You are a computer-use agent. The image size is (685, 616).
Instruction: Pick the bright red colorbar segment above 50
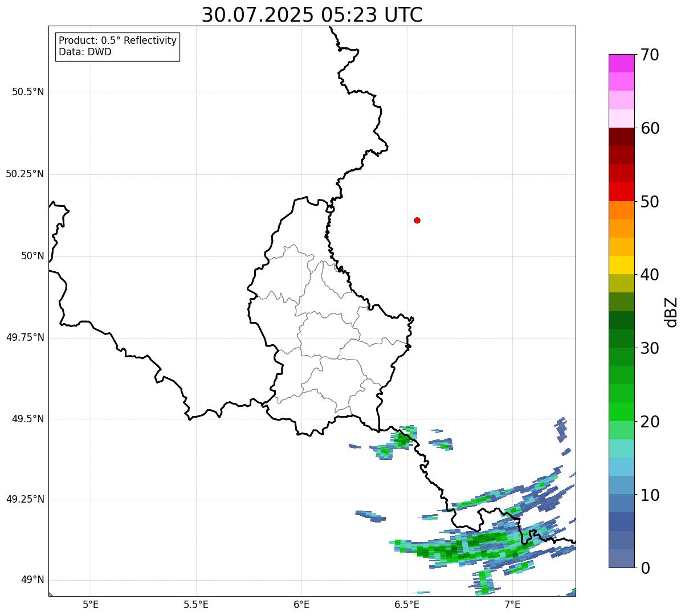[621, 191]
